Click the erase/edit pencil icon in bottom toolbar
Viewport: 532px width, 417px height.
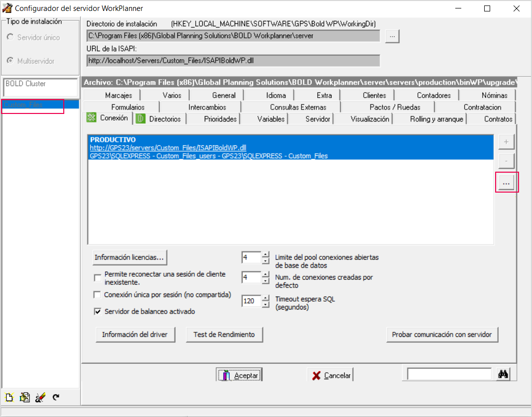[x=40, y=397]
